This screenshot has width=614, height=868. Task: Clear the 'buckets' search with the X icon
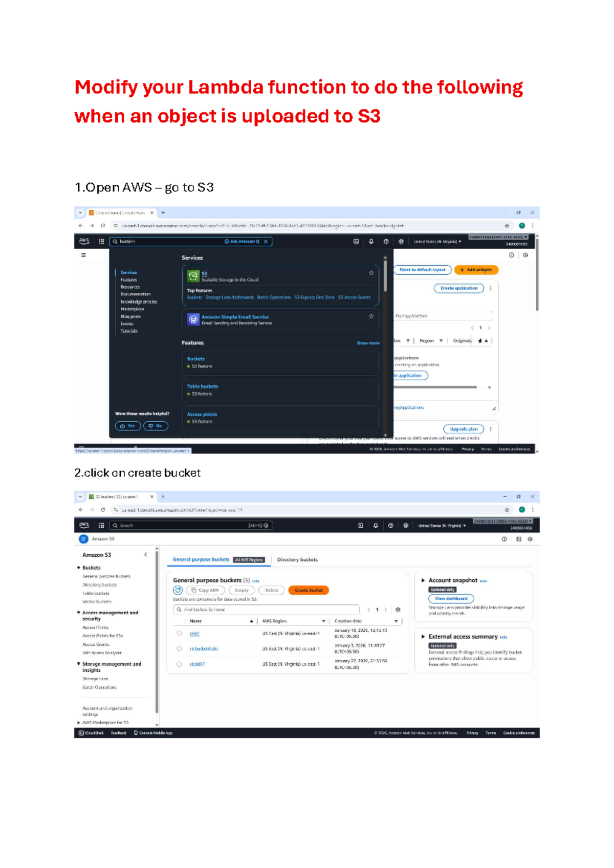click(x=266, y=242)
